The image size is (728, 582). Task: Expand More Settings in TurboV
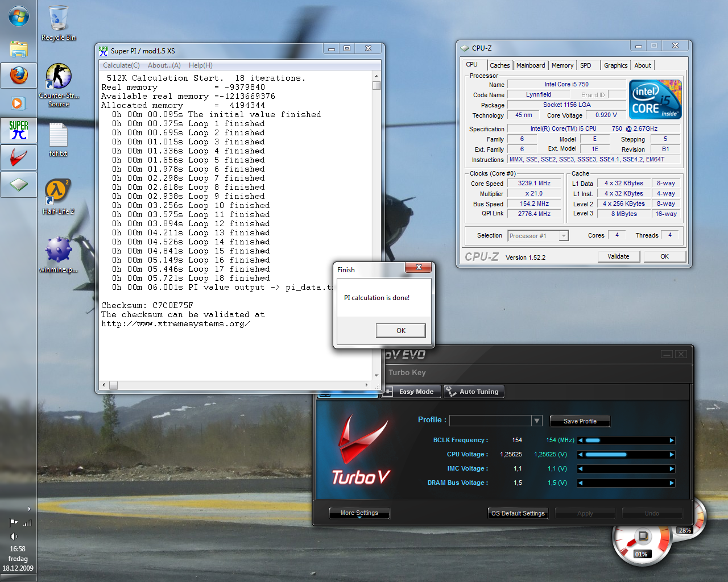pyautogui.click(x=359, y=513)
